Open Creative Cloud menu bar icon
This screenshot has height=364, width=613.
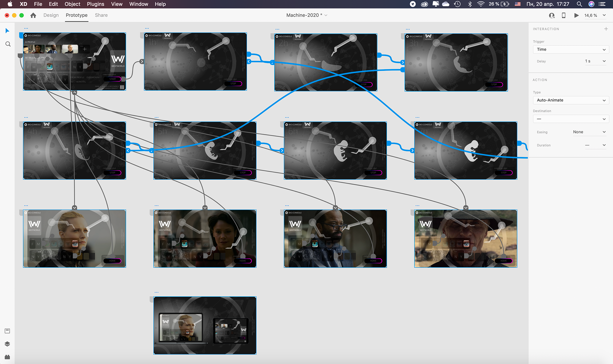point(424,4)
